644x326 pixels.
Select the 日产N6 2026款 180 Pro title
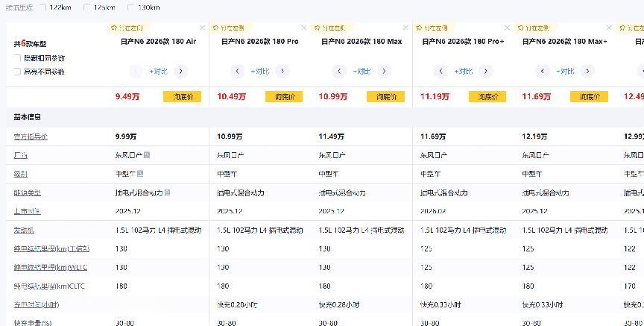click(x=260, y=42)
